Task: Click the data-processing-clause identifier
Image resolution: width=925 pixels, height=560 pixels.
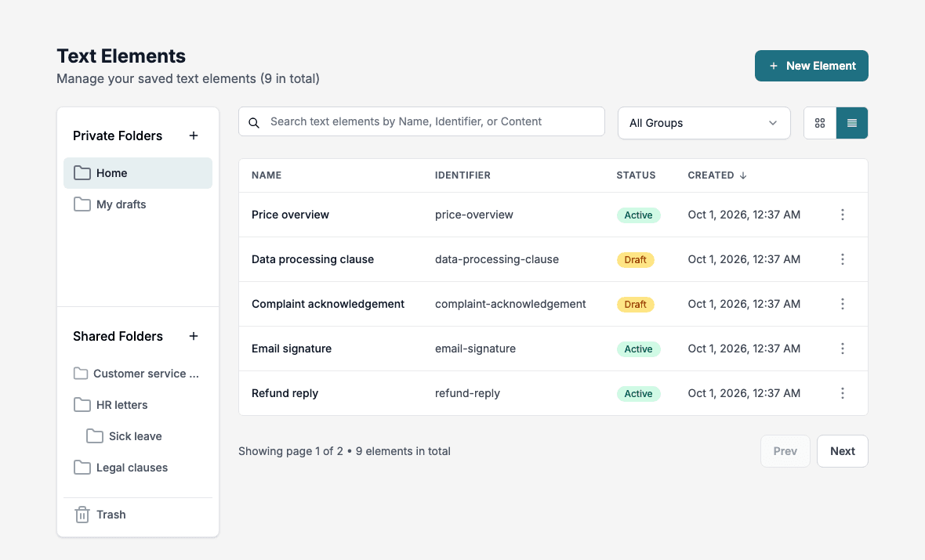Action: [x=497, y=259]
